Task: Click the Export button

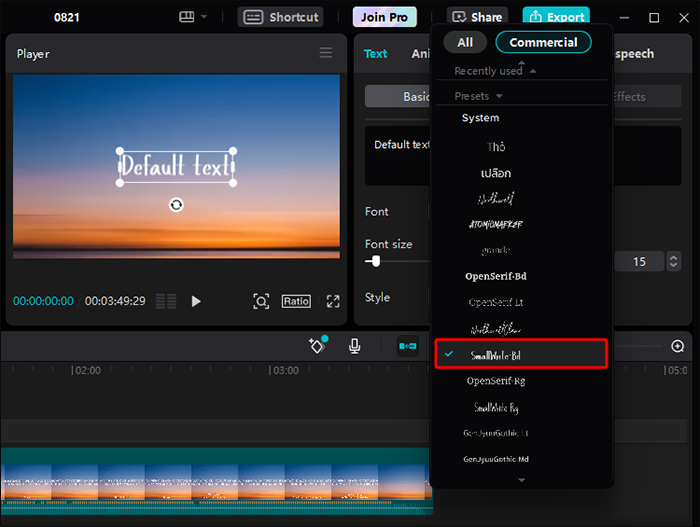Action: 556,17
